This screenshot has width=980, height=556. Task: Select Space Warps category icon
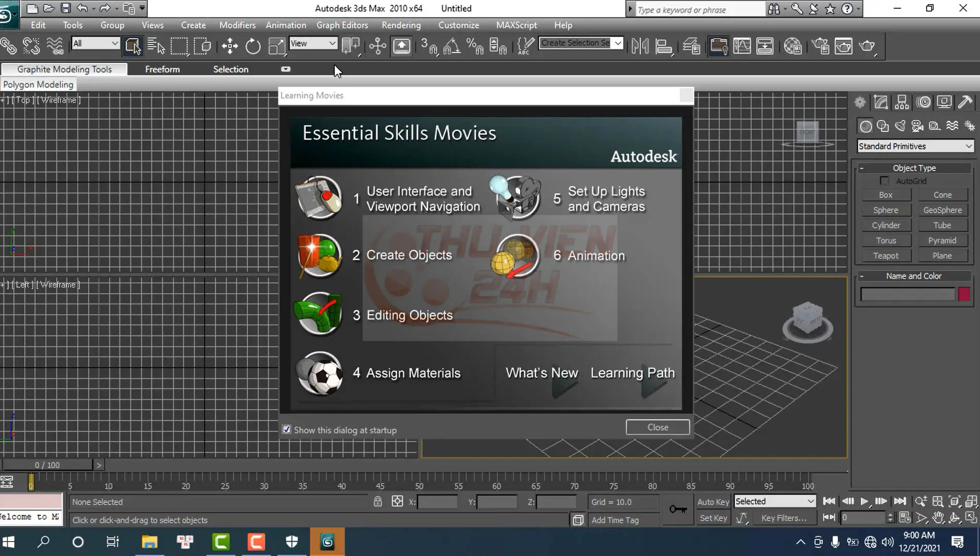tap(952, 126)
